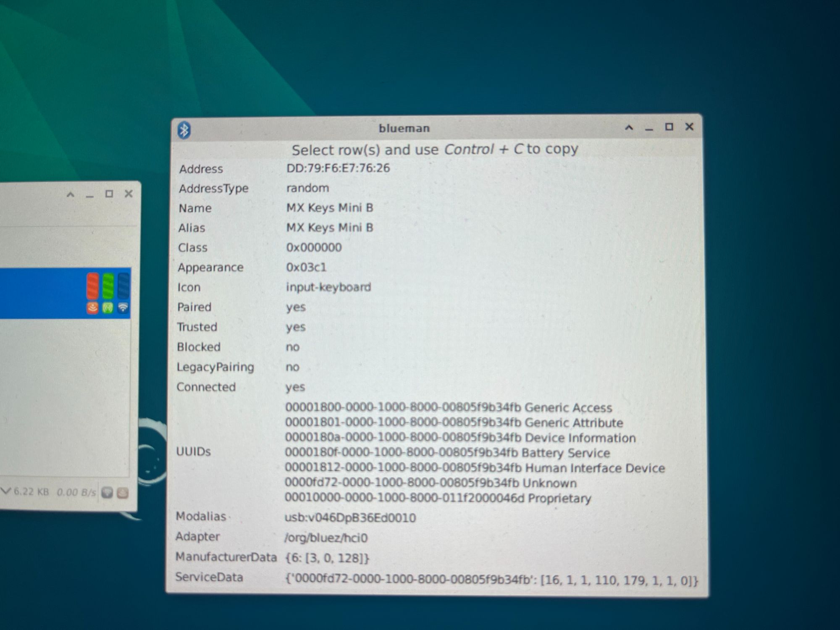840x630 pixels.
Task: Maximize the left device manager window
Action: (109, 194)
